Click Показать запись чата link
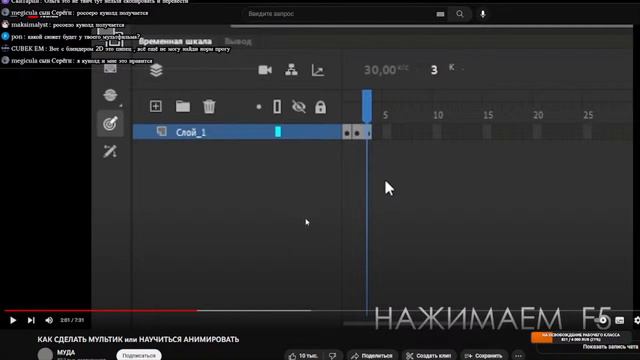 611,347
